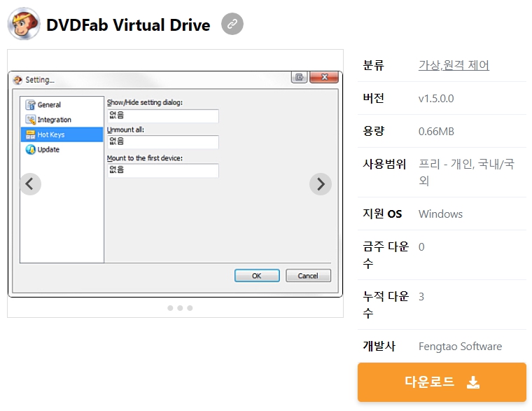Show next screenshot with right arrow

(321, 184)
